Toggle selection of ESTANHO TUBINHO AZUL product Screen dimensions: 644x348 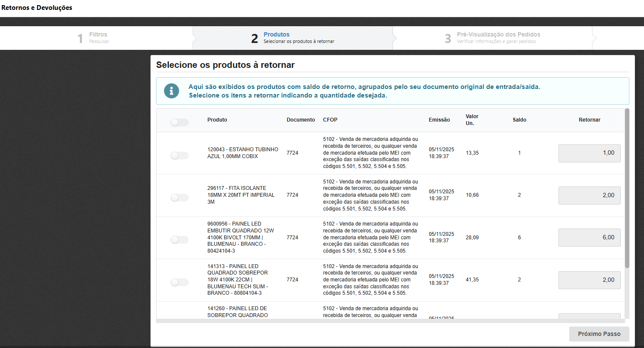[x=179, y=156]
